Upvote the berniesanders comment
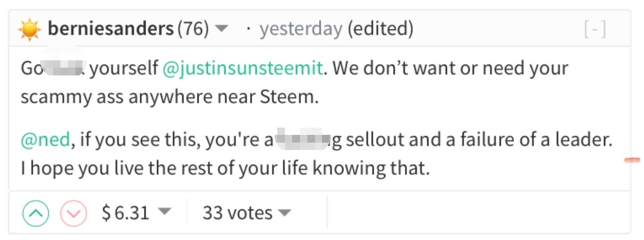 [x=36, y=213]
